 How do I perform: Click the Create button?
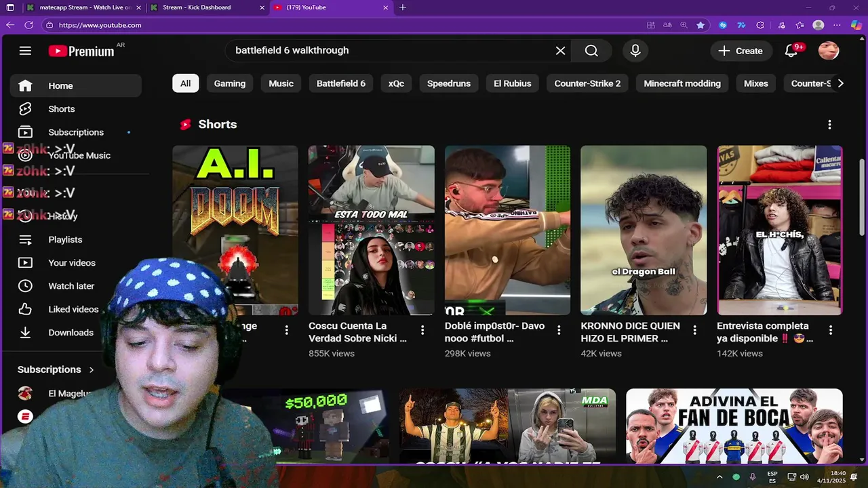coord(741,51)
